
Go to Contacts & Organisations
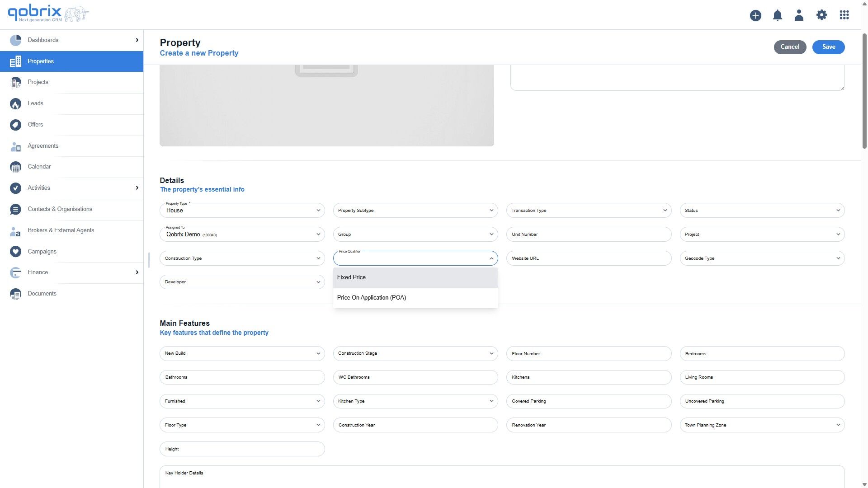(60, 209)
